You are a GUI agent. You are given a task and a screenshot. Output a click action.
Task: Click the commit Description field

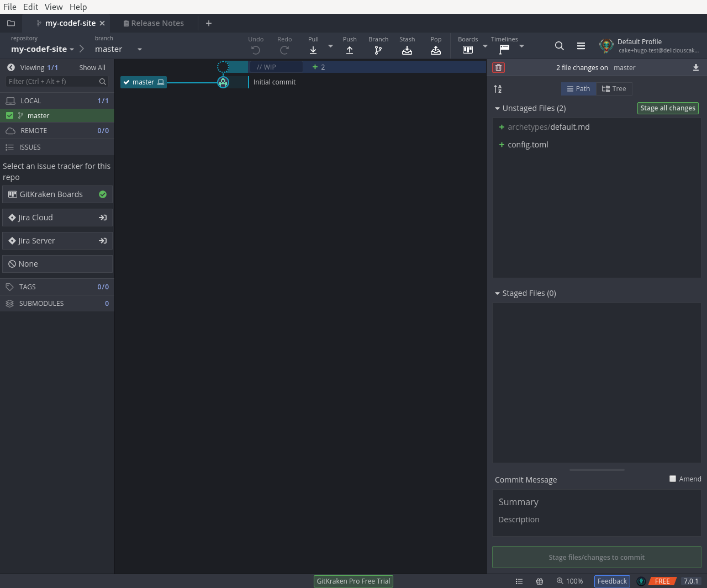coord(597,520)
